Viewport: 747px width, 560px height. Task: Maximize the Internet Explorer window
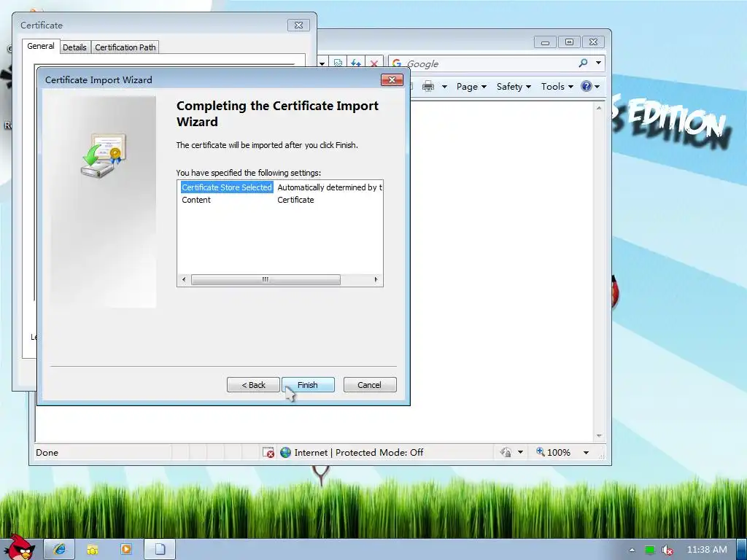569,42
